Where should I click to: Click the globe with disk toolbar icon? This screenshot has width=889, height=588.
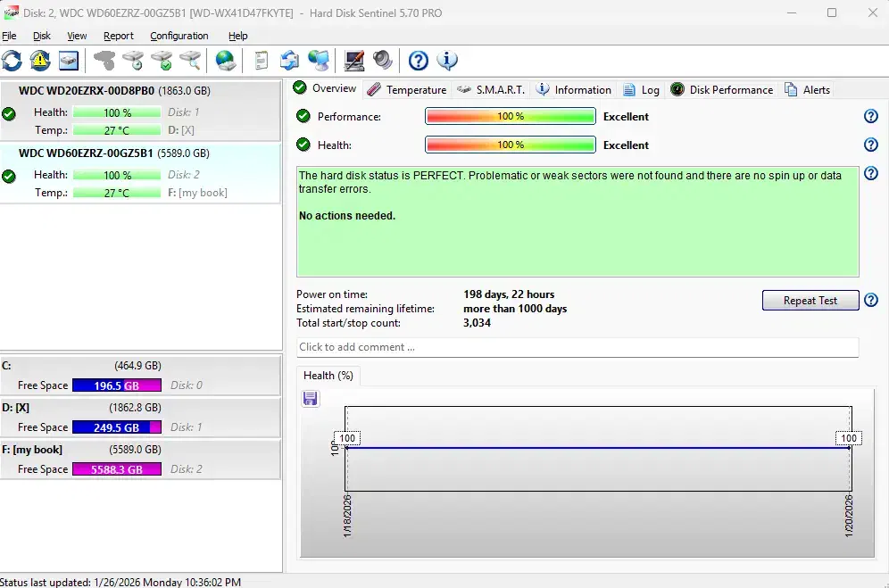coord(227,61)
